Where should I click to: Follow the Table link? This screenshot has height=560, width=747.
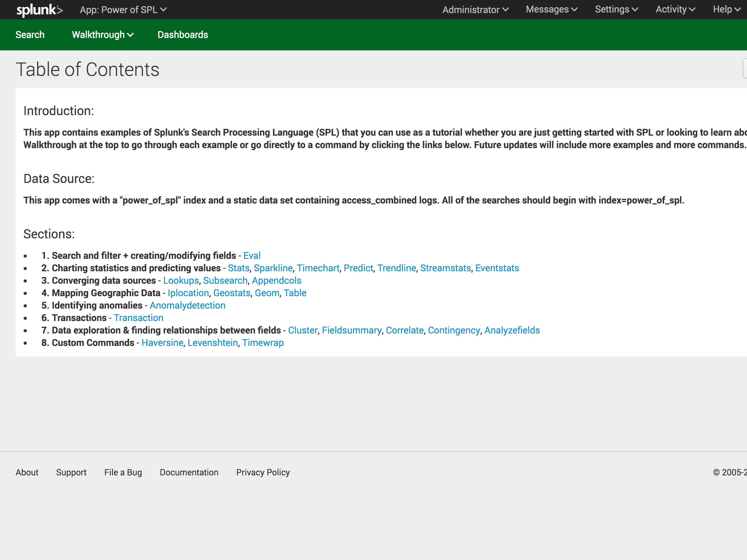coord(295,293)
